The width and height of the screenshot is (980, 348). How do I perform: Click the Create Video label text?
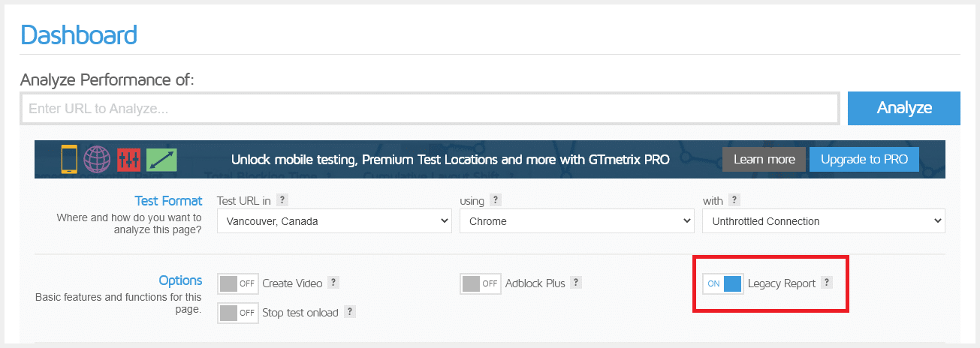click(292, 283)
